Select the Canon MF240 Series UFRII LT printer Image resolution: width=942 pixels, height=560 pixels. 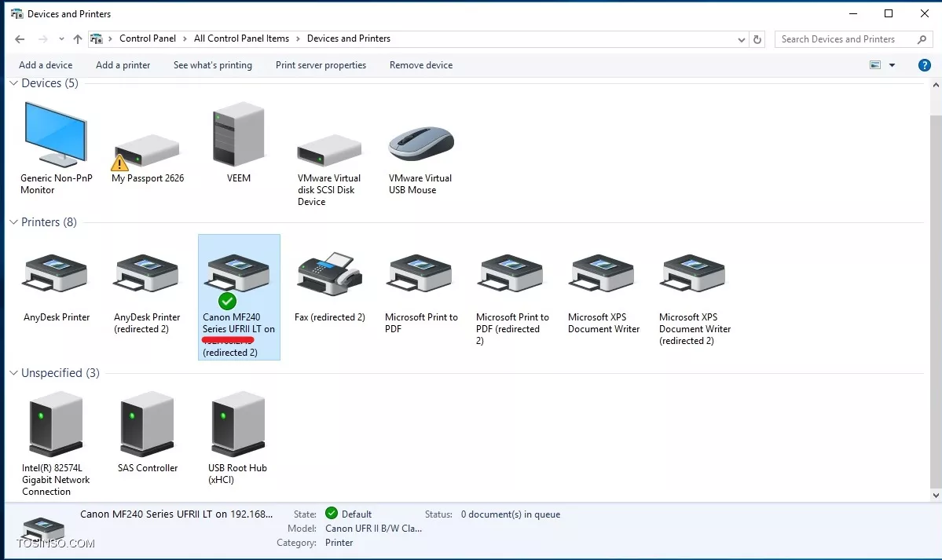[239, 298]
